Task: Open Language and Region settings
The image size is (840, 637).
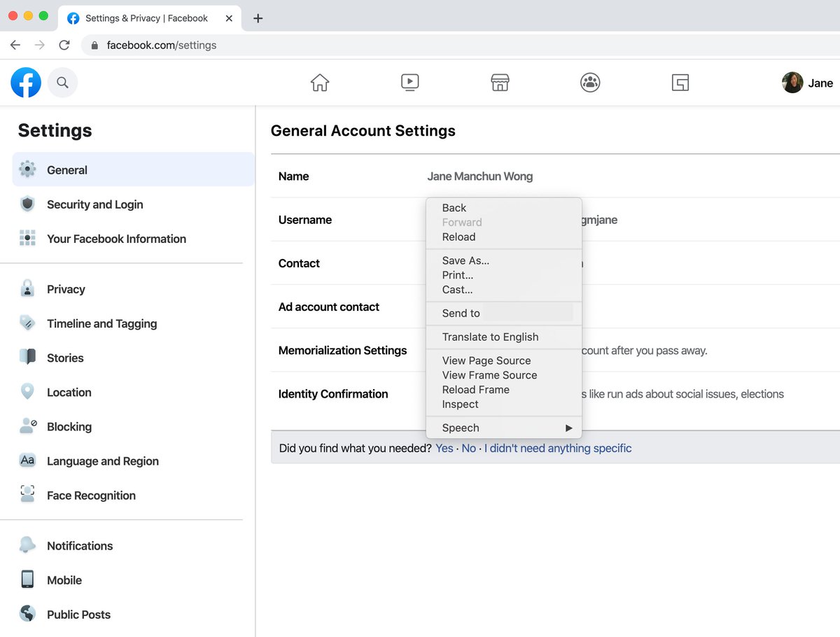Action: tap(133, 460)
